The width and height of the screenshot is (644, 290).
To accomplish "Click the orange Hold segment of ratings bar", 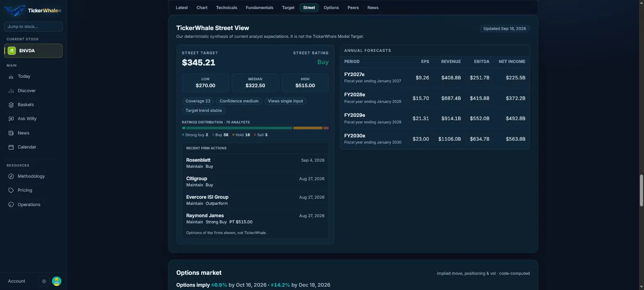I will point(308,128).
